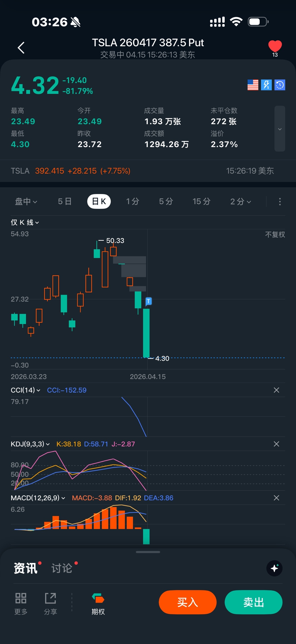The image size is (296, 644).
Task: Tap the AI sparkle assistant icon
Action: click(x=274, y=568)
